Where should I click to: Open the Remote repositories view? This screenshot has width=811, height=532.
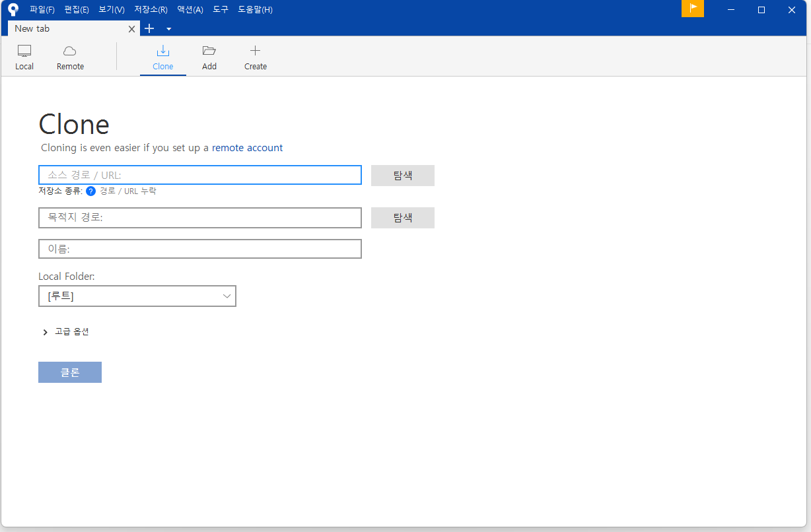click(70, 57)
